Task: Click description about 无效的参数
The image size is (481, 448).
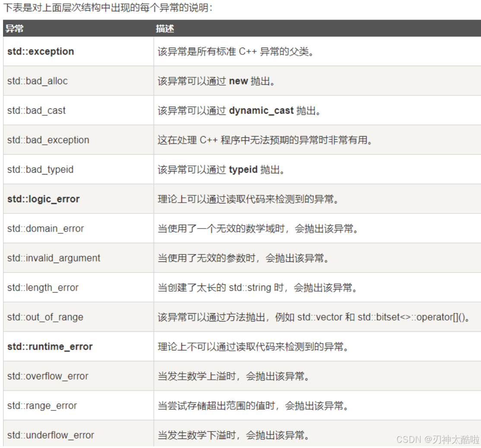Action: [x=243, y=258]
